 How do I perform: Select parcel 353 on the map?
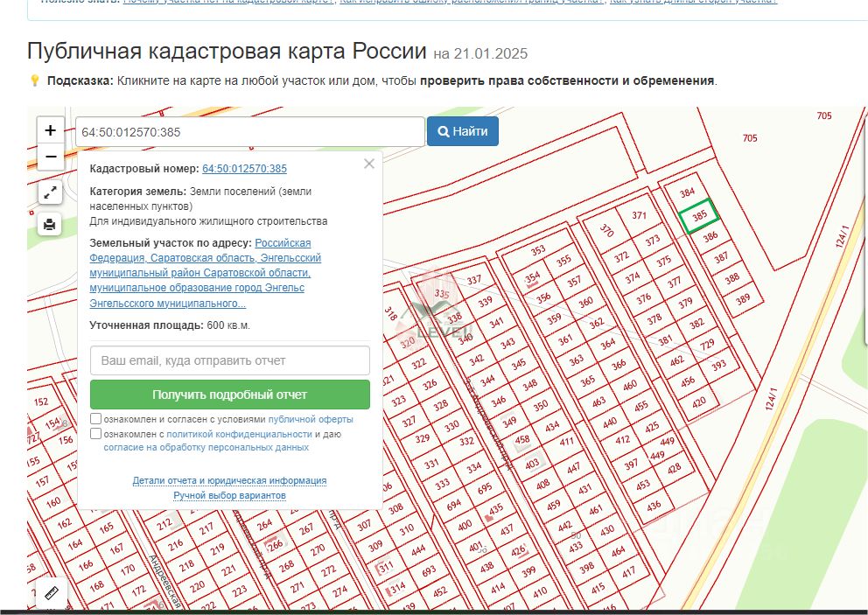tap(538, 250)
